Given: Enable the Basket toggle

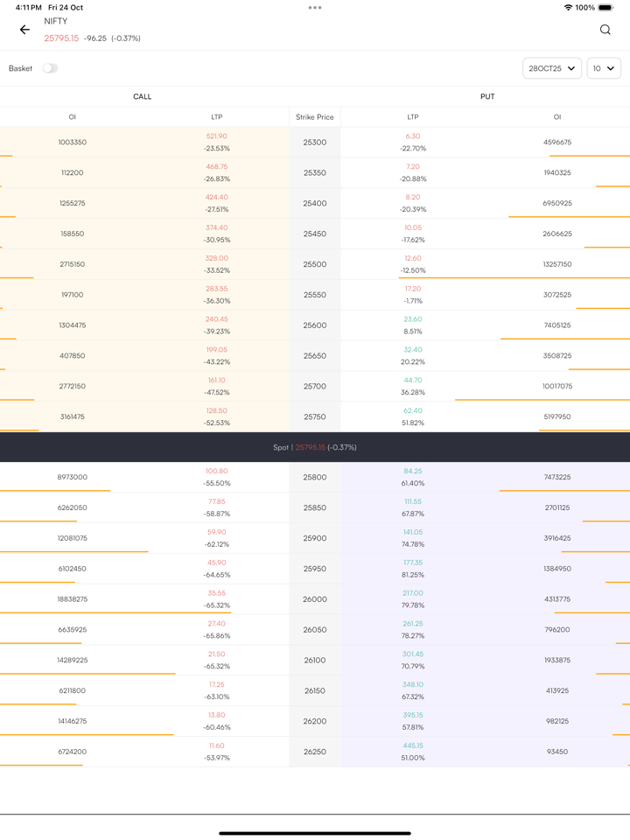Looking at the screenshot, I should (50, 68).
